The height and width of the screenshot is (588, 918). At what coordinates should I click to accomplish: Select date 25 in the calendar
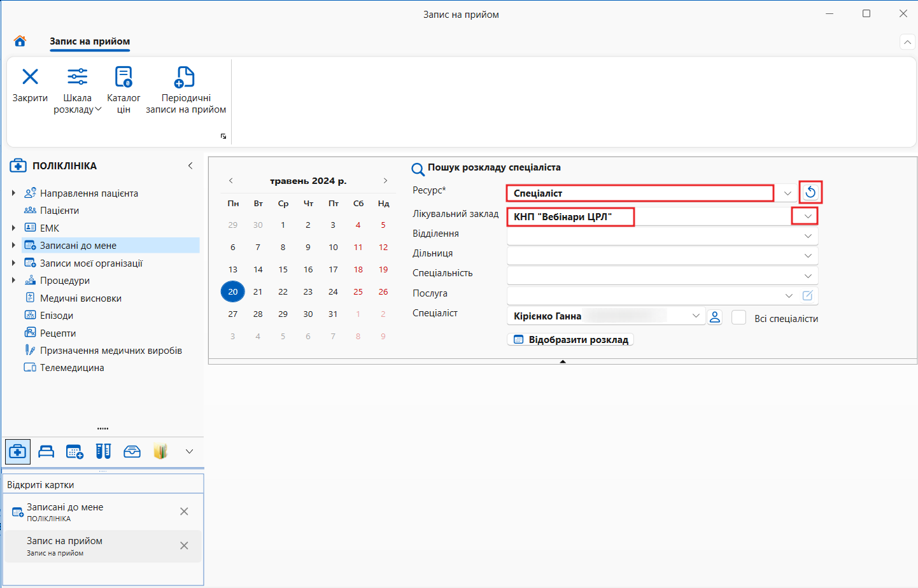[358, 292]
